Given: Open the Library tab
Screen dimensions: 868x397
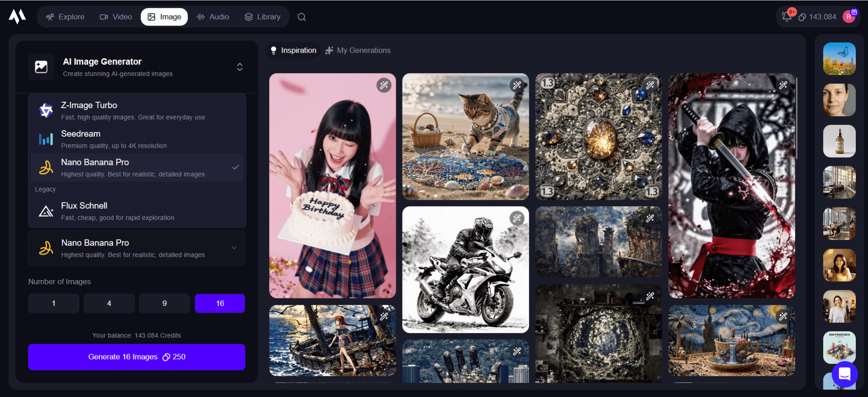Looking at the screenshot, I should (262, 17).
